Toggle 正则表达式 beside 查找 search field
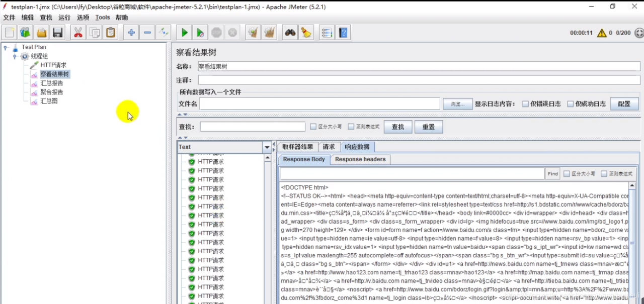The height and width of the screenshot is (304, 644). [x=351, y=127]
